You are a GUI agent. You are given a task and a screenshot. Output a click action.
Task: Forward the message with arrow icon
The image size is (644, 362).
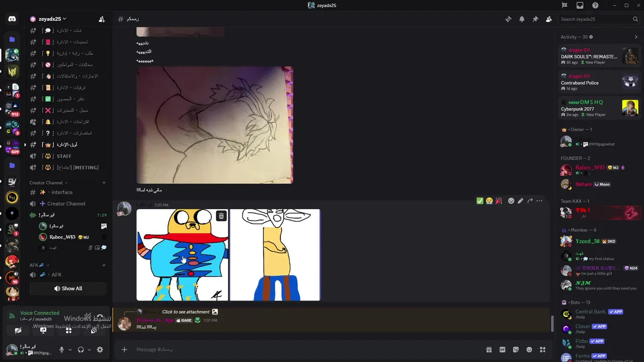coord(530,201)
